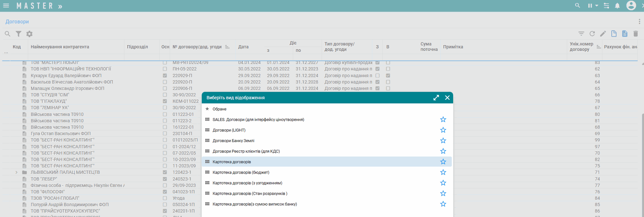
Task: Open table settings gear
Action: [x=30, y=34]
